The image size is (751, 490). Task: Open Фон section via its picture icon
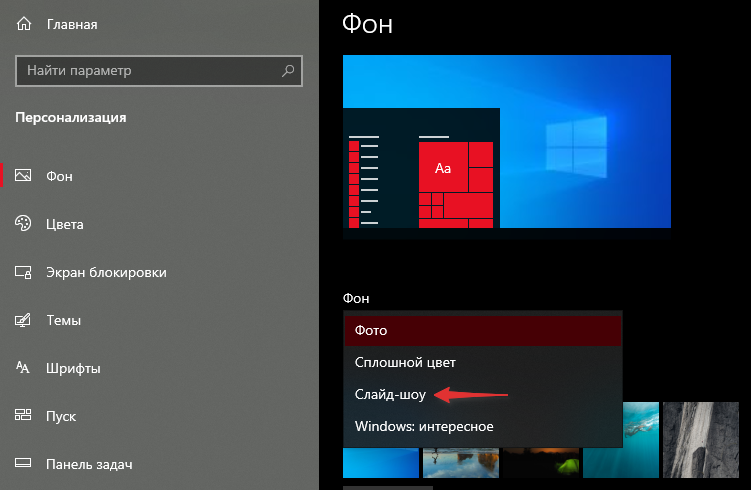pos(23,176)
